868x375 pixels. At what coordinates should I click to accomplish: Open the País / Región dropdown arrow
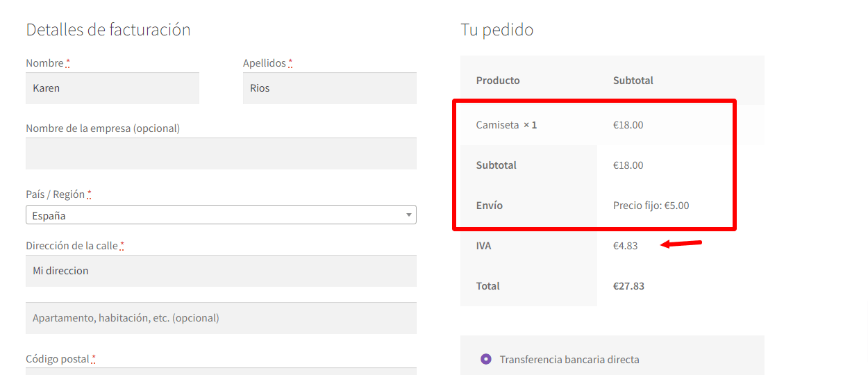[408, 215]
